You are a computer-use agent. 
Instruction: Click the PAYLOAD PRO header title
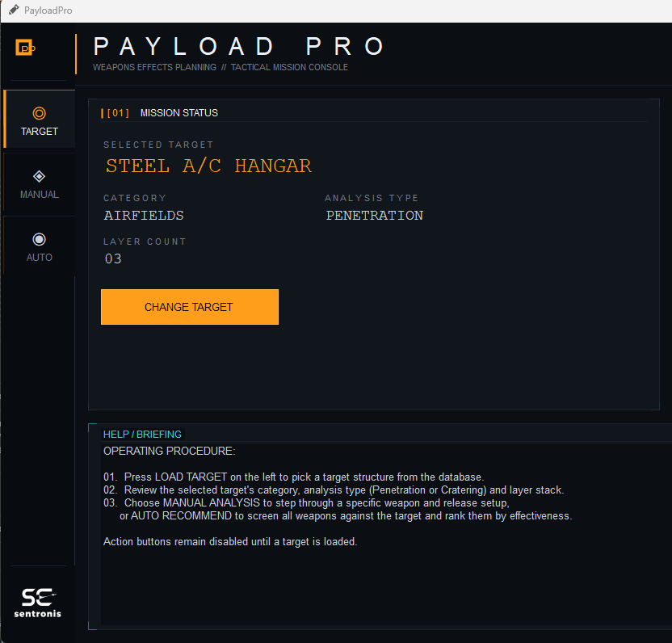coord(240,47)
